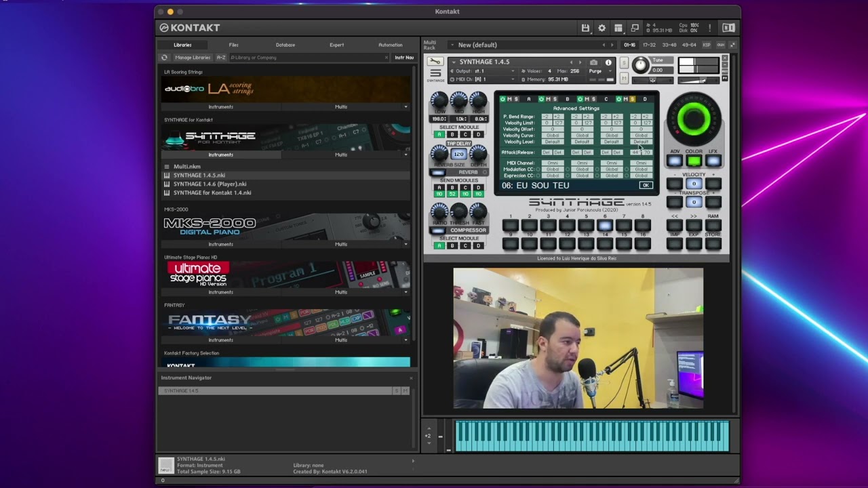868x488 pixels.
Task: Click OK in Advanced Settings display
Action: coord(645,185)
